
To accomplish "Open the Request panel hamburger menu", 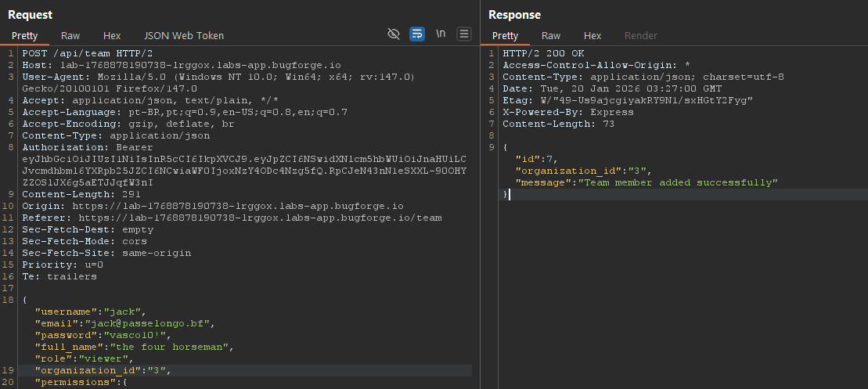I will [x=464, y=34].
